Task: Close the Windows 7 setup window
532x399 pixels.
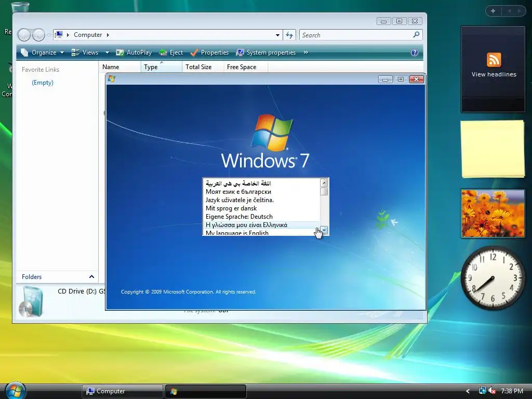Action: click(x=416, y=79)
